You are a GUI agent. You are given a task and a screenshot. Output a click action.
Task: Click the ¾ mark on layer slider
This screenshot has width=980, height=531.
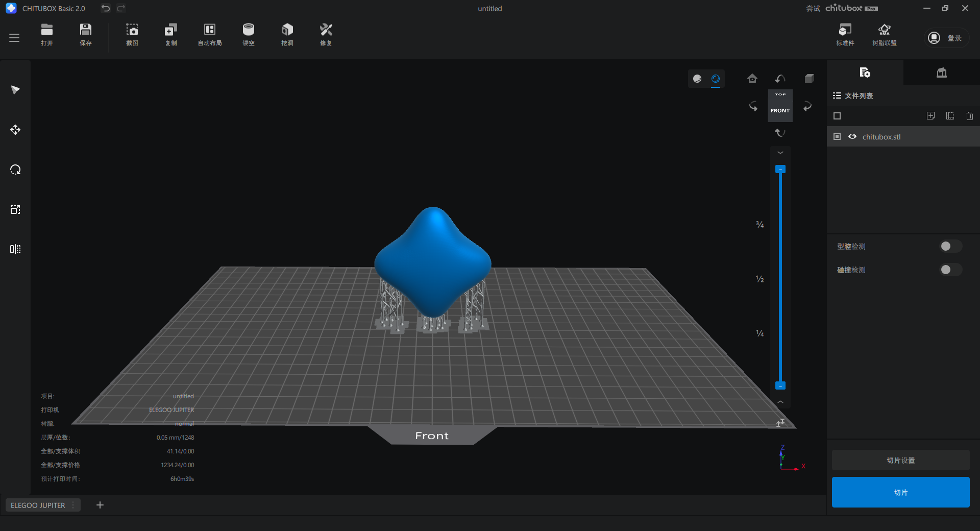pos(759,225)
